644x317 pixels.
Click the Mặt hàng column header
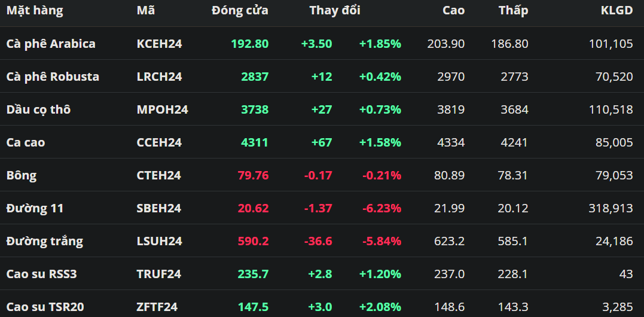[35, 10]
